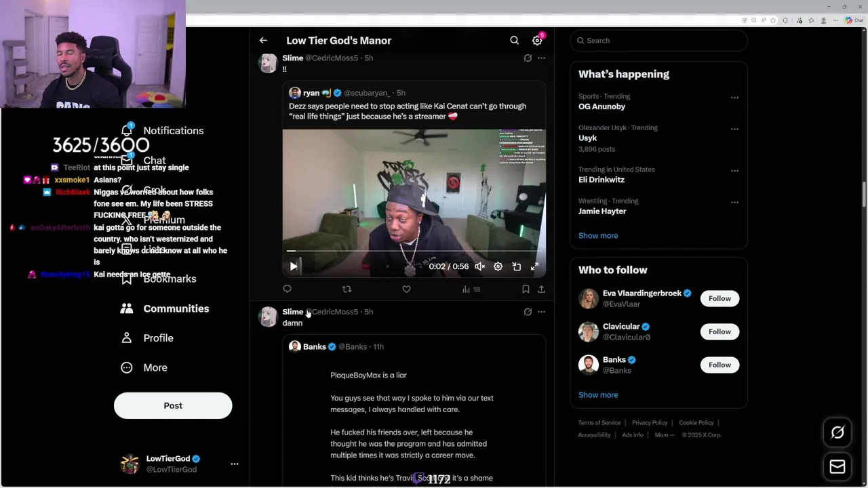Open the Usyk trending topic

click(x=587, y=138)
